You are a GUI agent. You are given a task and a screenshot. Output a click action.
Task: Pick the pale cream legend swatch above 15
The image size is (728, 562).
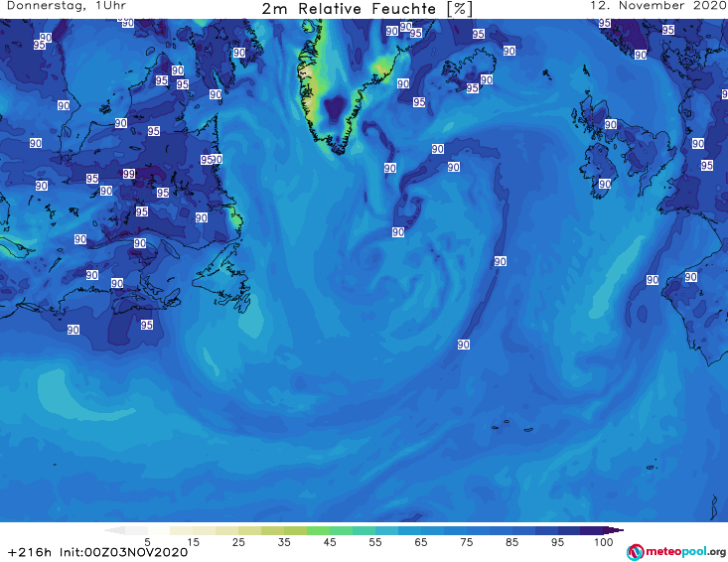[x=182, y=530]
